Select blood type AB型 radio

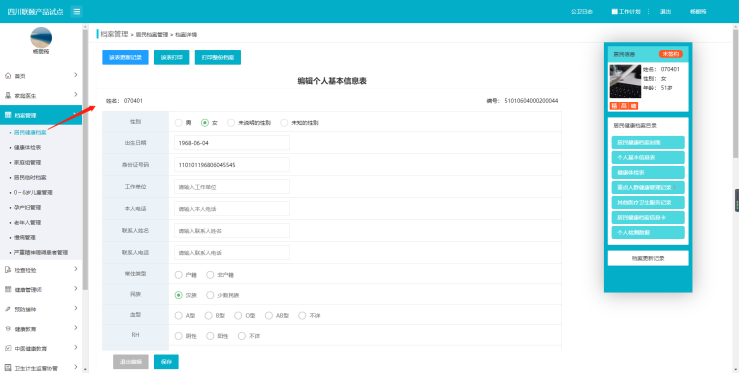pos(269,315)
